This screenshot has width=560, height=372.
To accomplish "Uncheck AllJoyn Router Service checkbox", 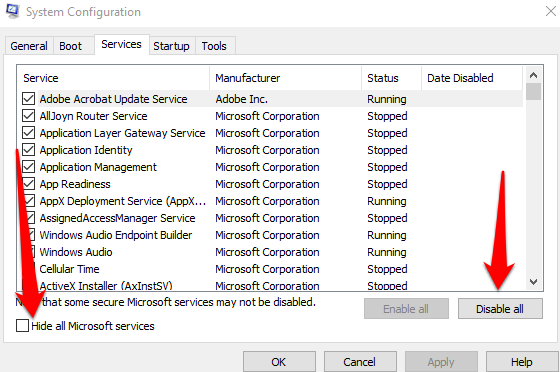I will pos(29,116).
